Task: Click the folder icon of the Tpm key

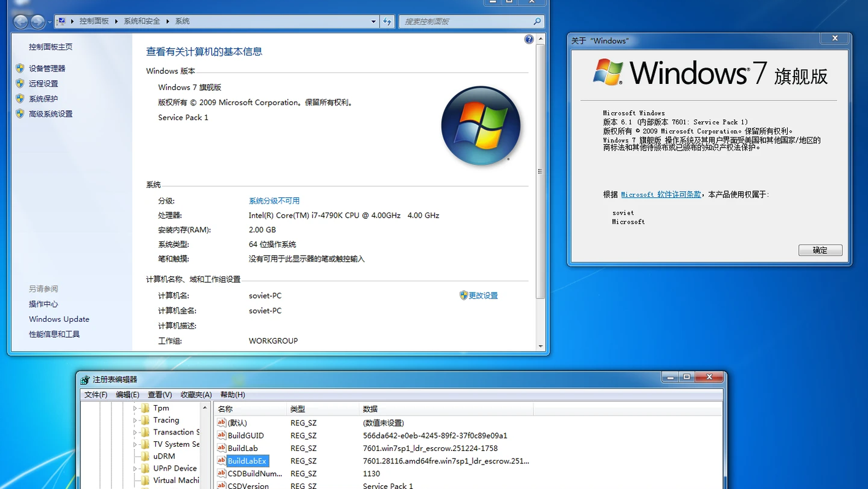Action: click(145, 408)
